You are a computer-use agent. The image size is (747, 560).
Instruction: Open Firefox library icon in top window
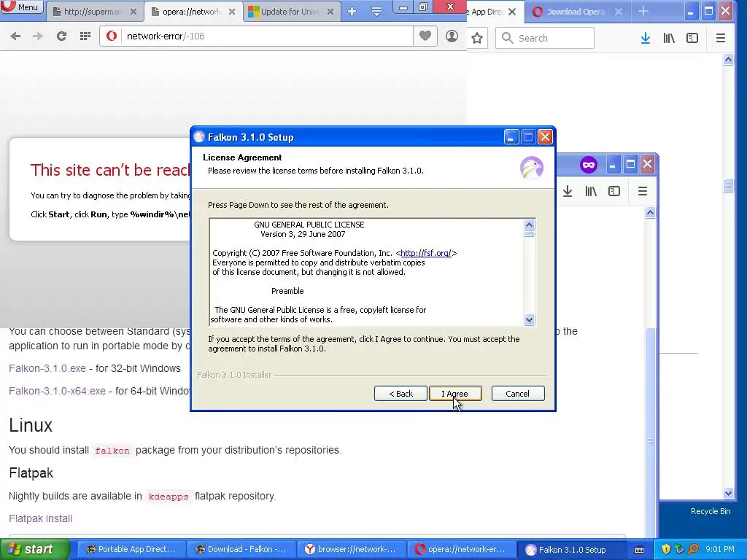(669, 38)
